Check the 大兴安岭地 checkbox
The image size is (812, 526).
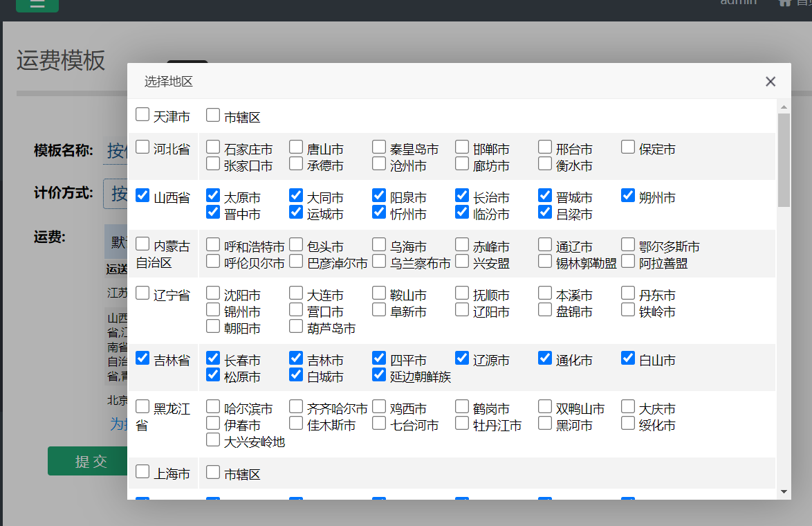point(213,439)
